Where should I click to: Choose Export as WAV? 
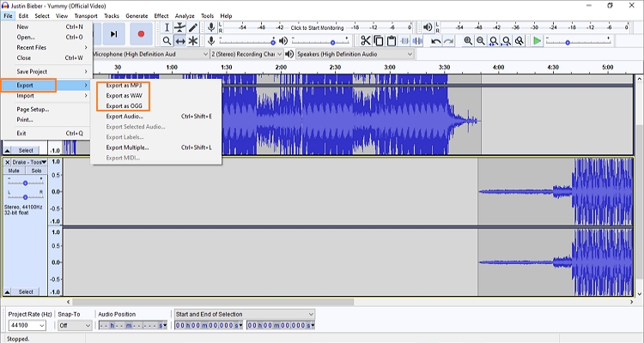click(124, 95)
